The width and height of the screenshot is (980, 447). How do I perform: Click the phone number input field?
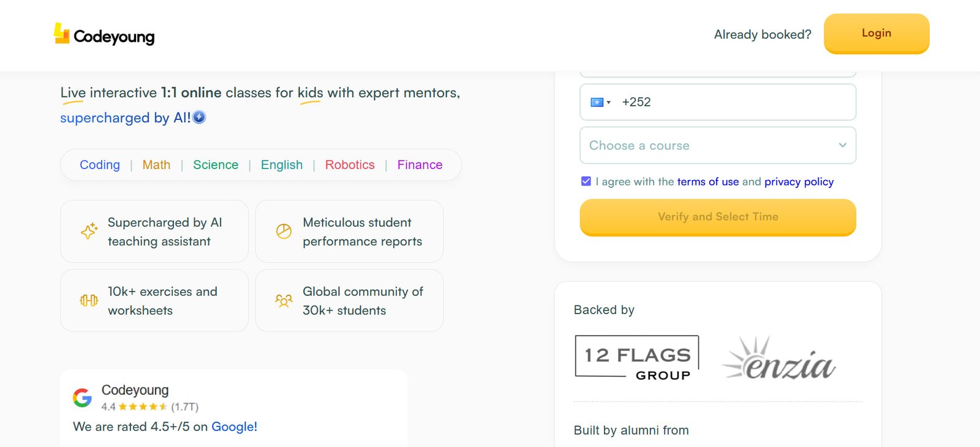(718, 102)
